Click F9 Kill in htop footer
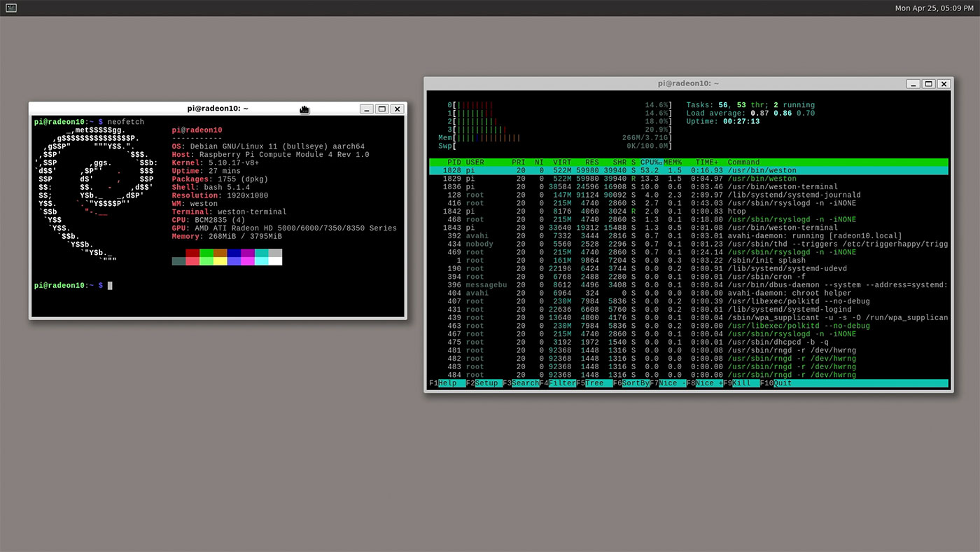This screenshot has height=552, width=980. point(742,383)
